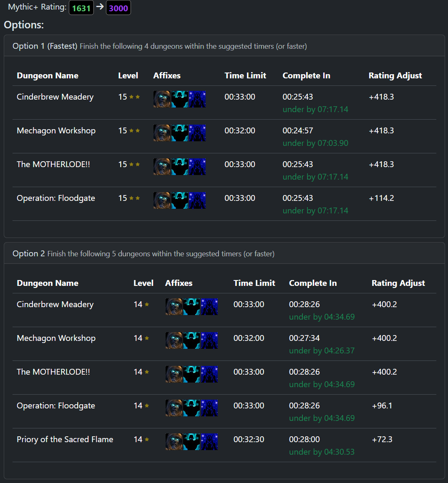Viewport: 448px width, 483px height.
Task: Click hooded-face affix icon, Option 2 Operation: Floodgate
Action: (174, 408)
